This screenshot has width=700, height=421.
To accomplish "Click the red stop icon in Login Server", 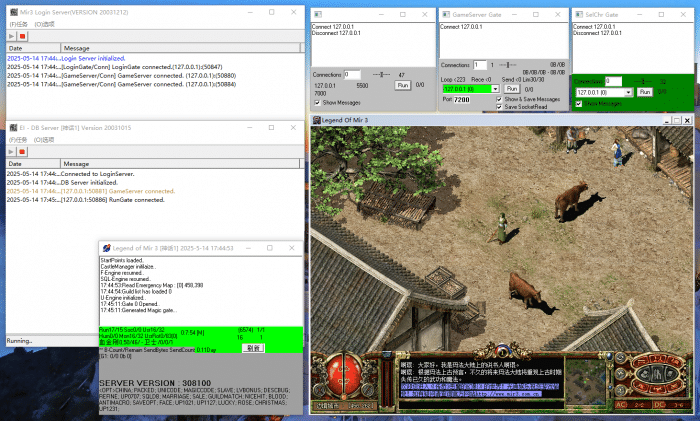I will (22, 36).
